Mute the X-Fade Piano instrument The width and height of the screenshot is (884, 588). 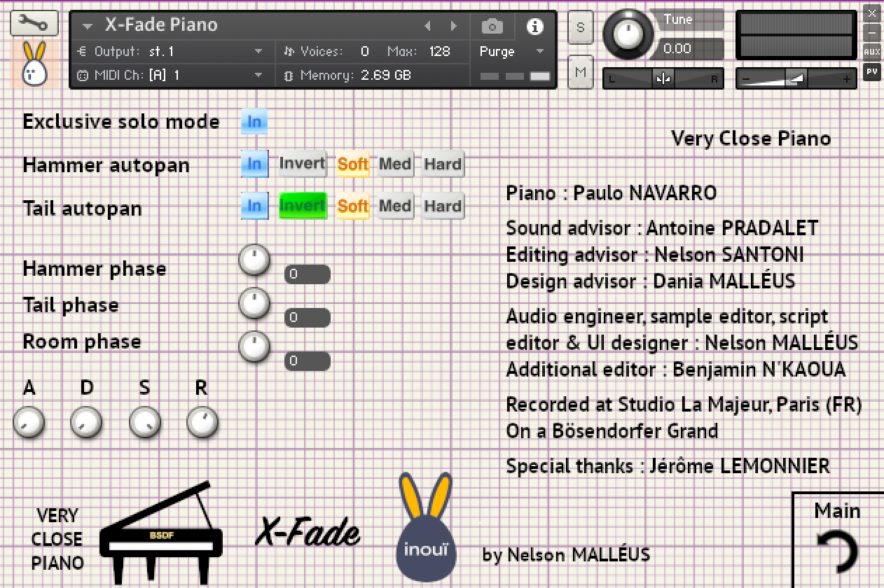[x=580, y=72]
